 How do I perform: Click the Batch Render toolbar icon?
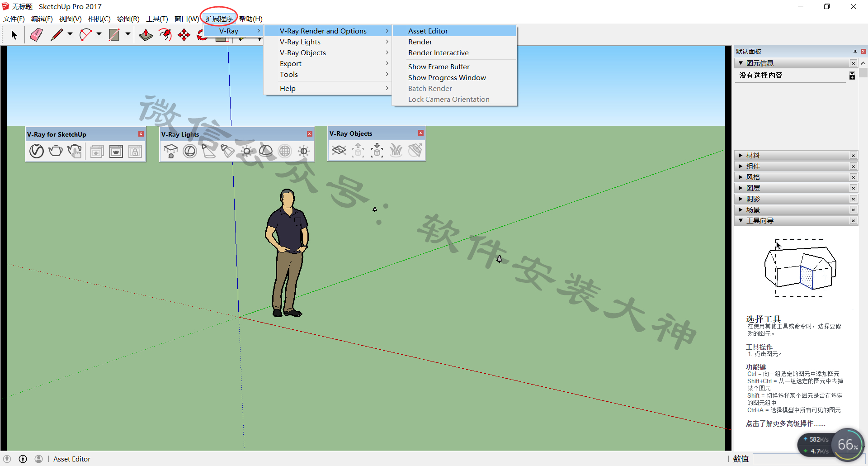(x=97, y=151)
